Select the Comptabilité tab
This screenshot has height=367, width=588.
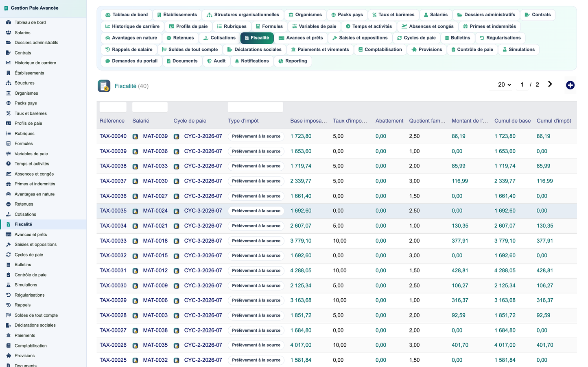coord(380,50)
